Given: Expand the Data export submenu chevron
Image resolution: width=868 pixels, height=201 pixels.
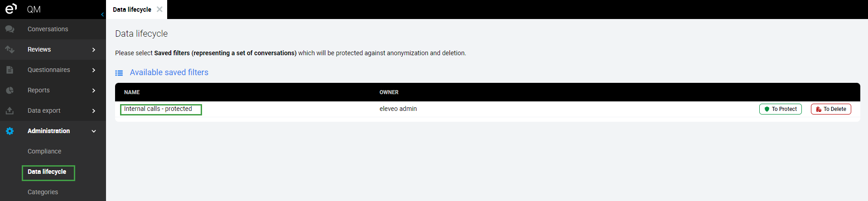Looking at the screenshot, I should click(94, 110).
